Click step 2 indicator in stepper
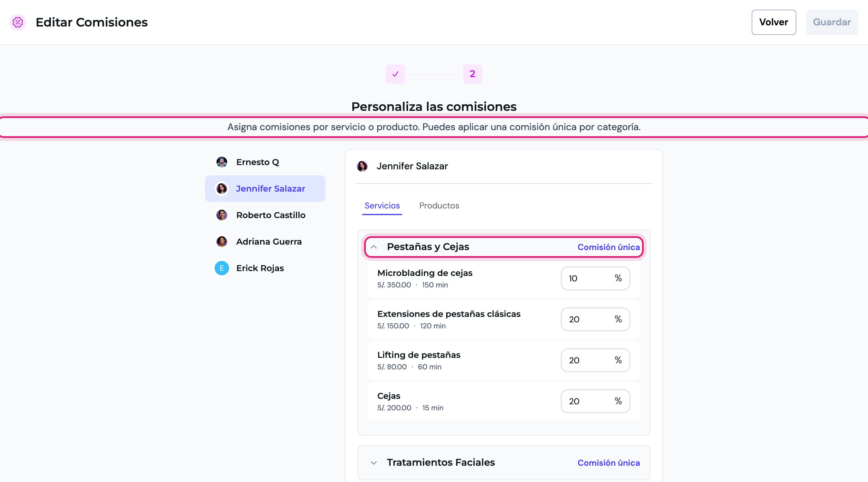 coord(472,74)
